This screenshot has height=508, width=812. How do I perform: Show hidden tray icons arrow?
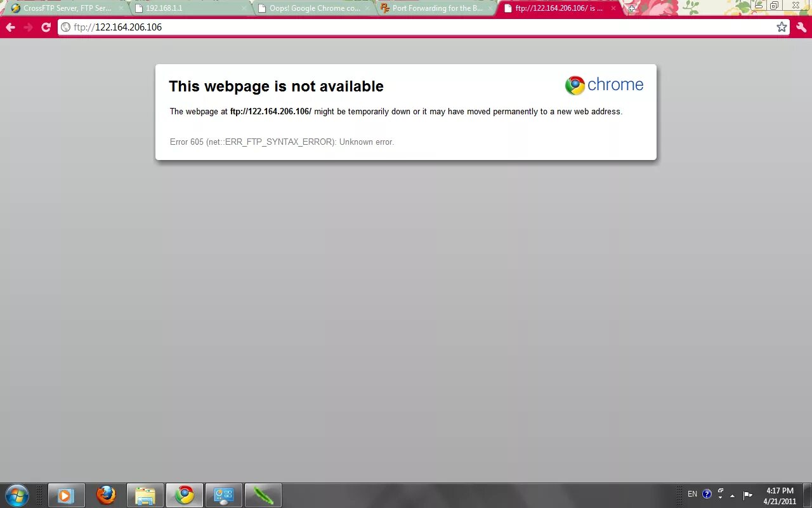tap(732, 495)
